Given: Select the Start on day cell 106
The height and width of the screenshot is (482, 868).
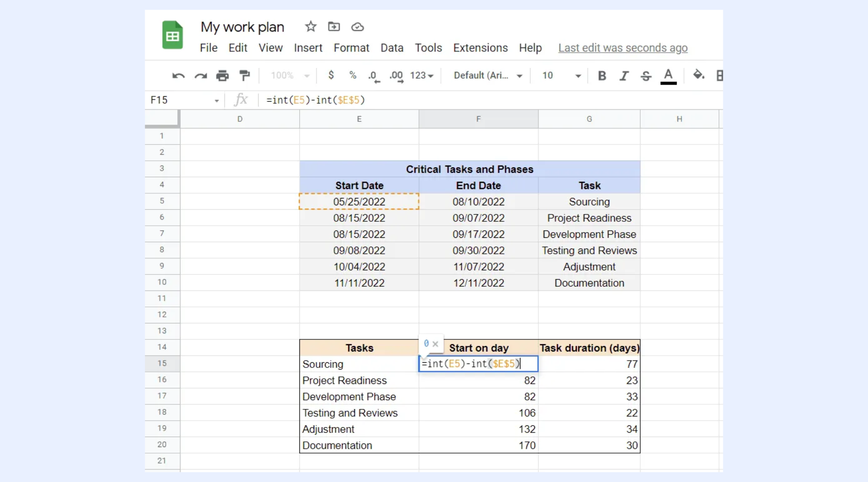Looking at the screenshot, I should tap(479, 413).
